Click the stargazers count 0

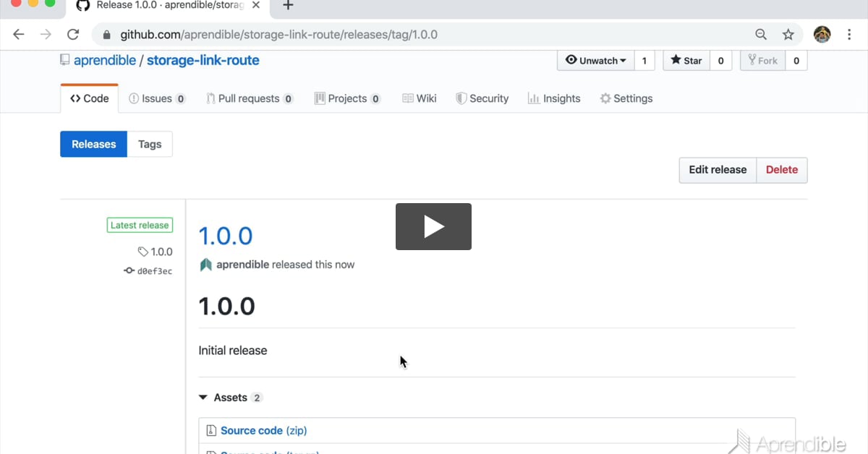coord(720,61)
